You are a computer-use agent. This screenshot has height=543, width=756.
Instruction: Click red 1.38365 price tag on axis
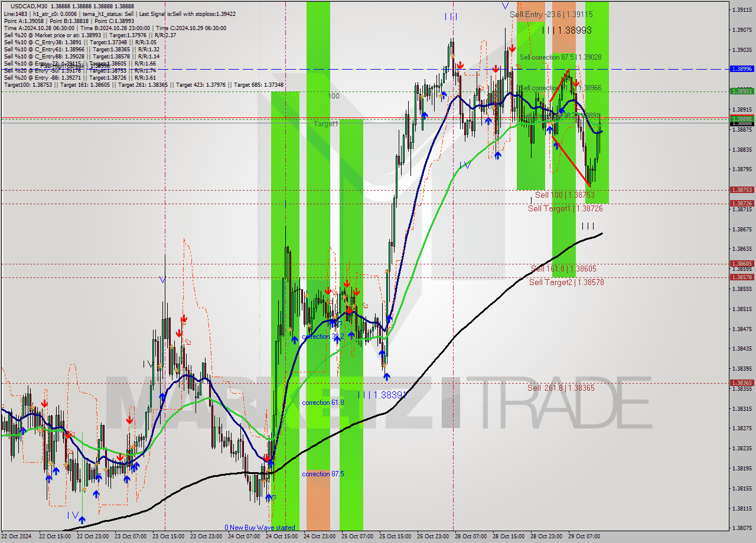click(x=741, y=383)
